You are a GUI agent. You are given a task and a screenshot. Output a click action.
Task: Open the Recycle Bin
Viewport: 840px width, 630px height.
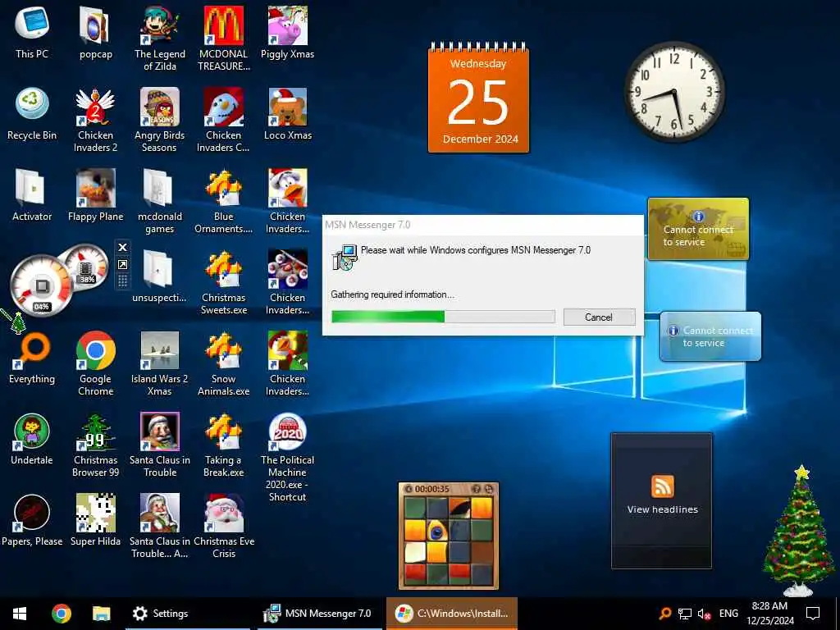coord(32,113)
